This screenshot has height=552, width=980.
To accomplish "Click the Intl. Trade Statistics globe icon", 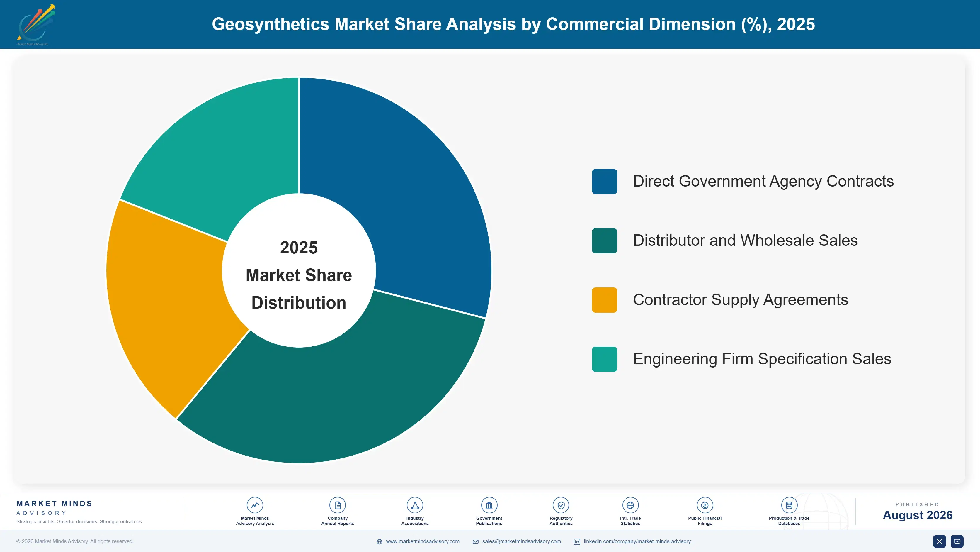I will [630, 505].
